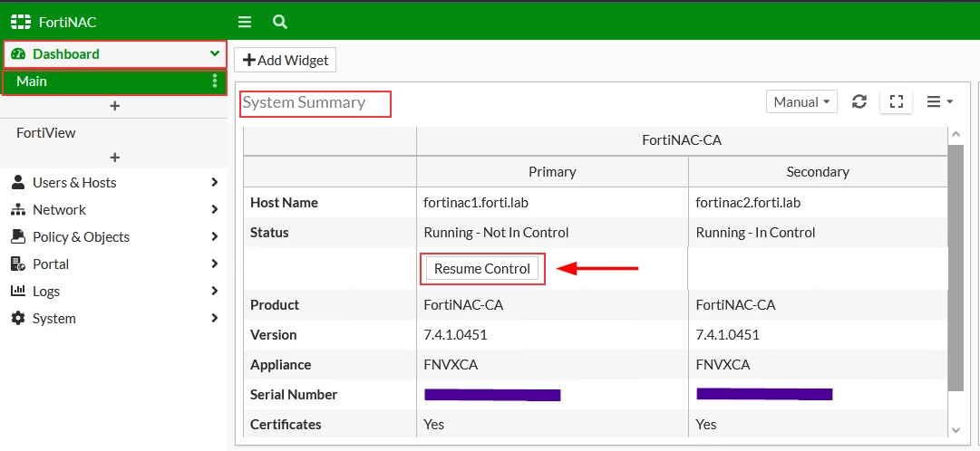Toggle the hamburger navigation menu icon

click(245, 23)
